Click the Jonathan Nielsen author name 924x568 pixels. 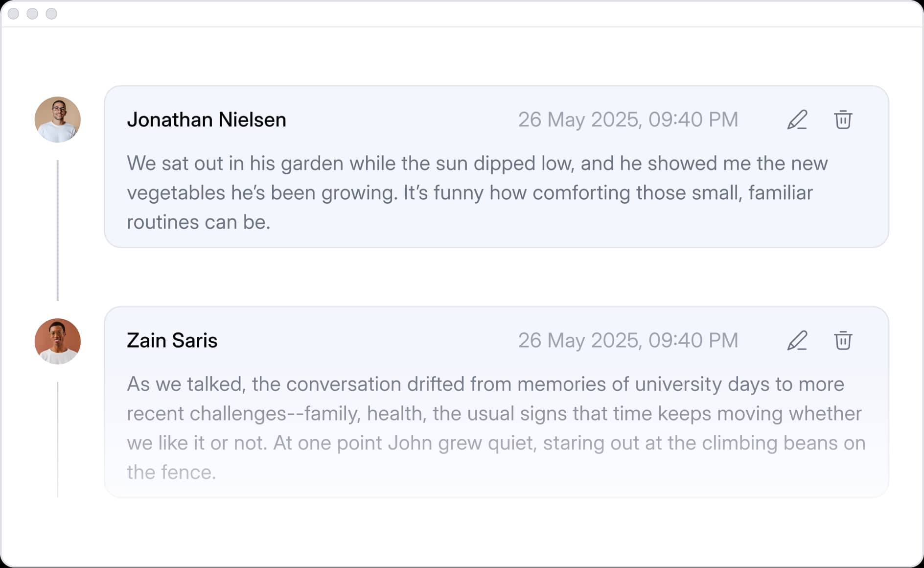click(x=207, y=120)
